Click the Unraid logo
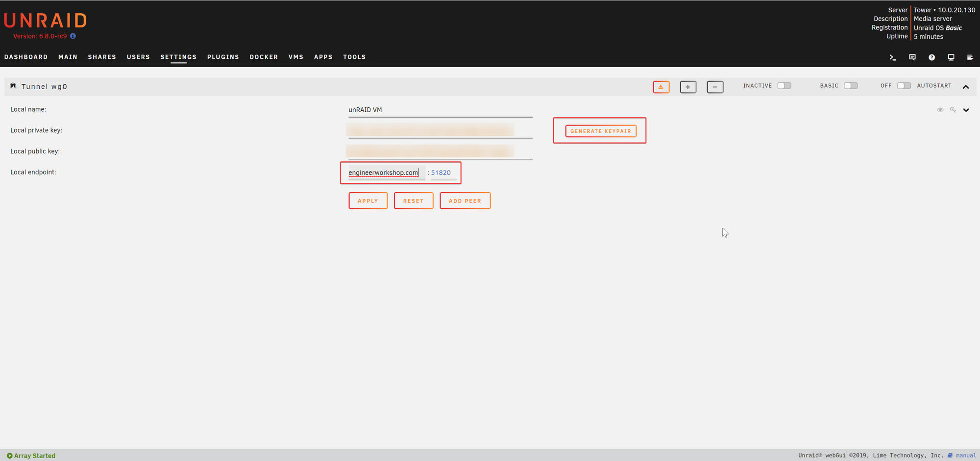 tap(46, 21)
